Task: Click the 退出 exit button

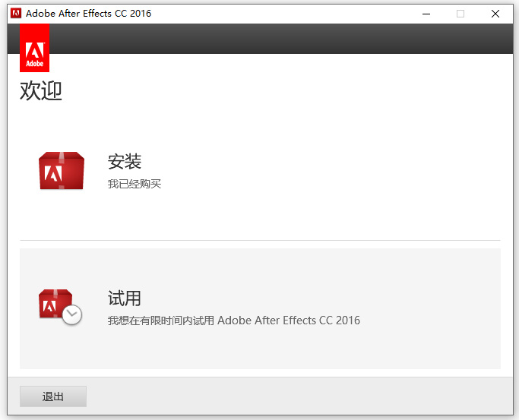Action: coord(53,396)
